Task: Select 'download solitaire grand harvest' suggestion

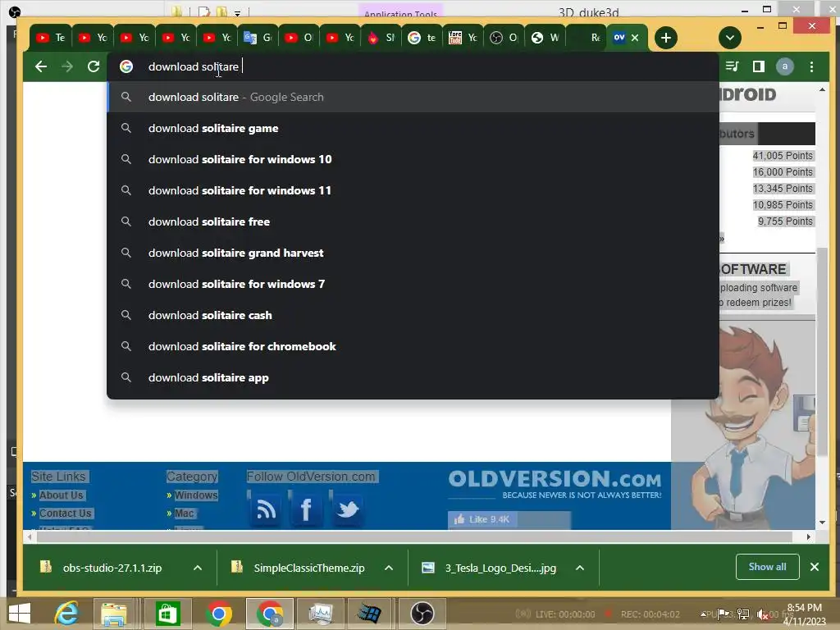Action: (x=413, y=253)
